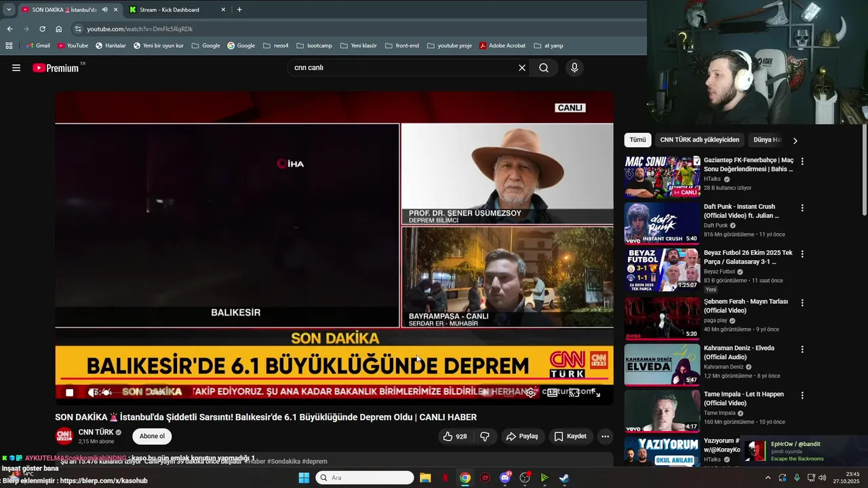Select CNN TÜRK adlı yükleyiciden chip
This screenshot has width=868, height=488.
pyautogui.click(x=699, y=140)
